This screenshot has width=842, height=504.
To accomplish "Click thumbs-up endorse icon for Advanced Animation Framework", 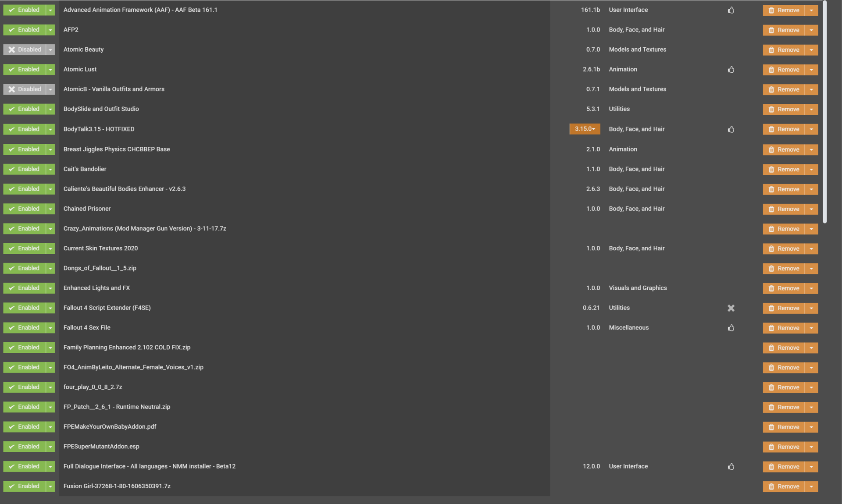I will (x=731, y=10).
